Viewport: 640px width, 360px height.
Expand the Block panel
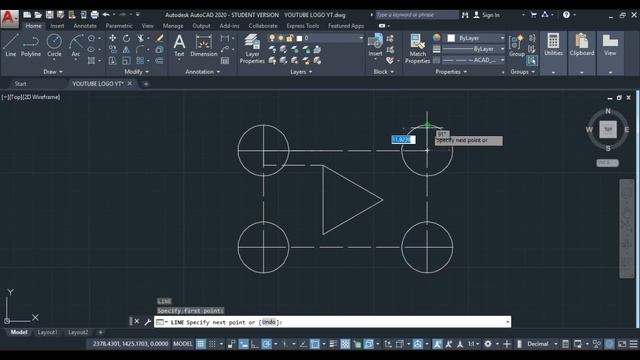click(383, 72)
